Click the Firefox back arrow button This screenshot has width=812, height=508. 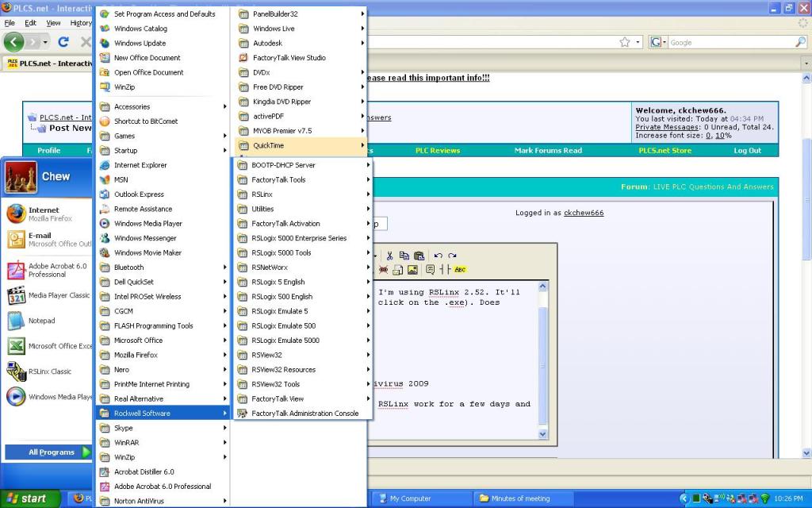pos(13,42)
